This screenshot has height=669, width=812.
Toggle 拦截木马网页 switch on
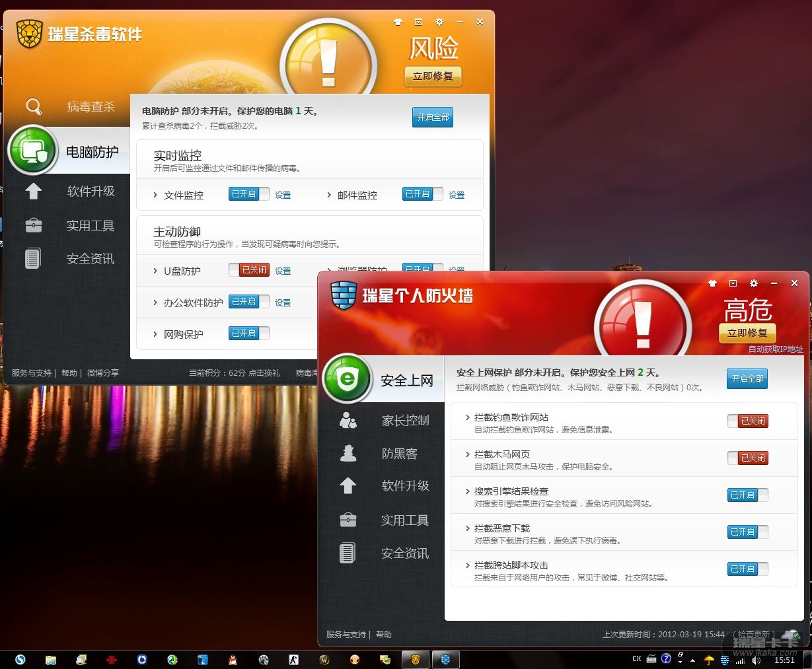point(748,458)
